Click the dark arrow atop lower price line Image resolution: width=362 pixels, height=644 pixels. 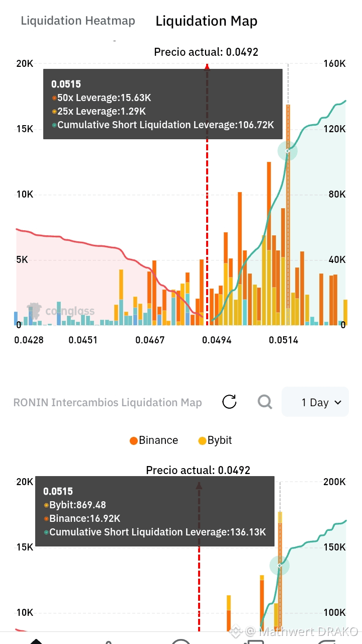(x=199, y=485)
